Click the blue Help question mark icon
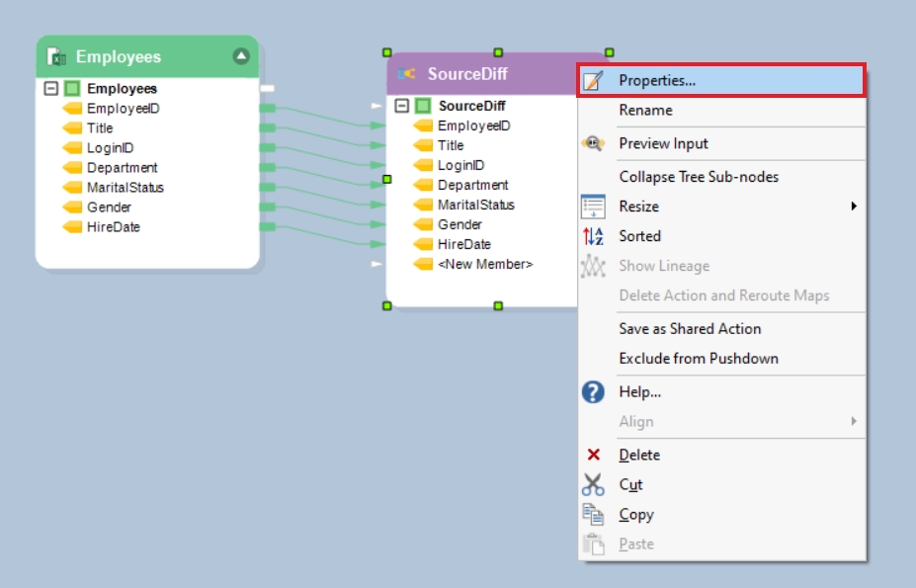 click(x=593, y=392)
